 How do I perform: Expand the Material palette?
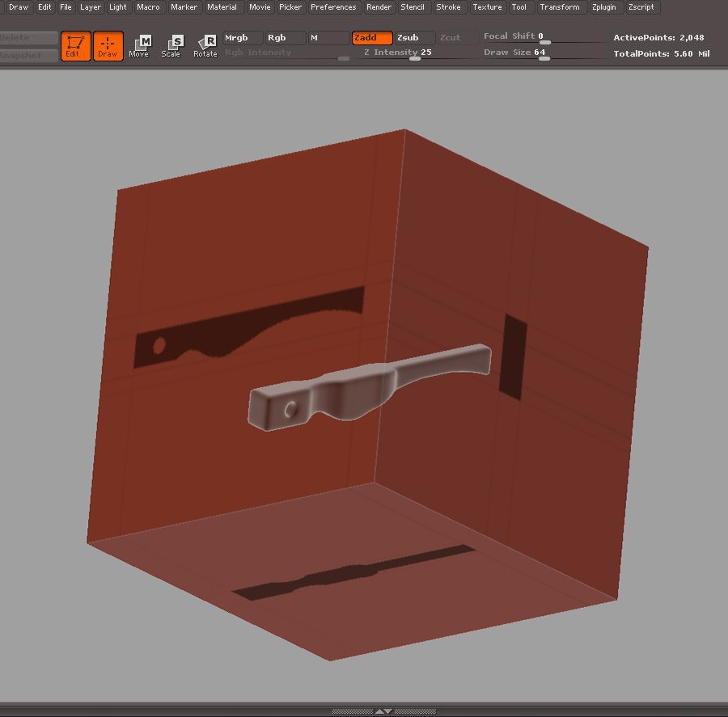click(222, 7)
